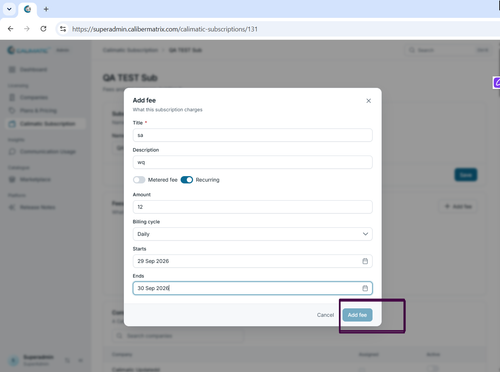Open Dashboard in the sidebar
This screenshot has width=500, height=372.
click(x=46, y=69)
